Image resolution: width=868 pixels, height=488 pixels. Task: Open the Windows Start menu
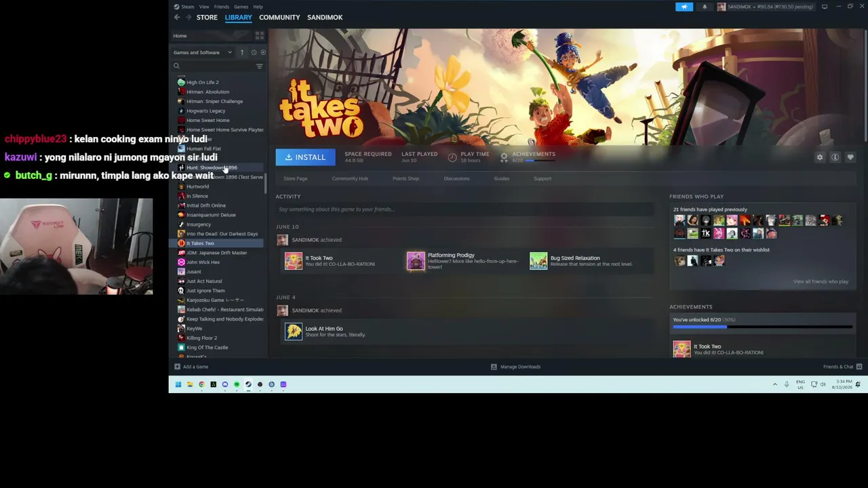coord(178,384)
